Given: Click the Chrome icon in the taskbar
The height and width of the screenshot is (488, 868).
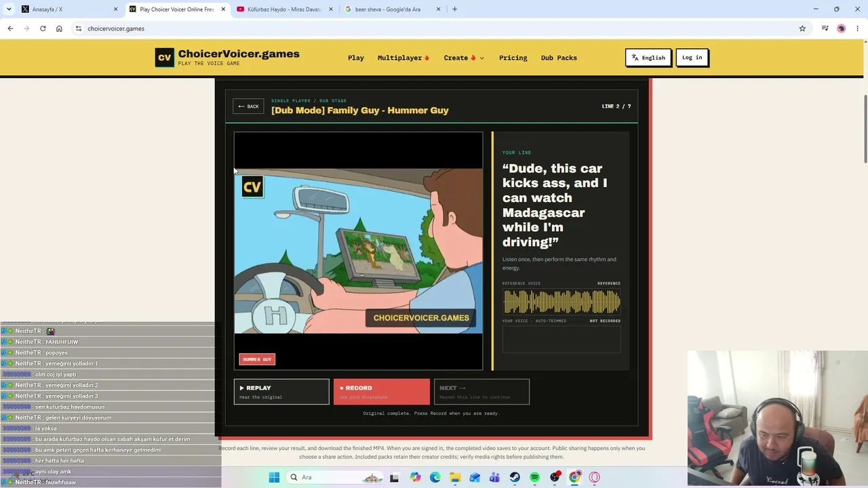Looking at the screenshot, I should pos(574,477).
